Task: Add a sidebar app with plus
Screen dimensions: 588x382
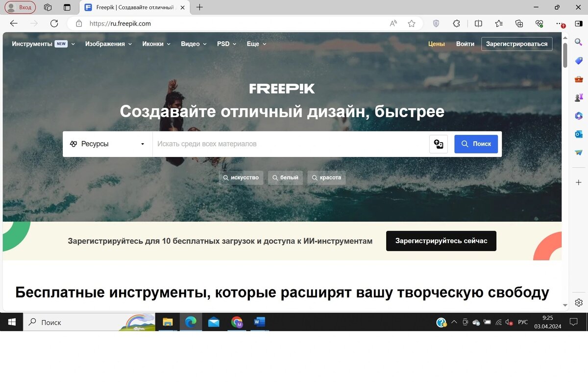Action: 579,182
